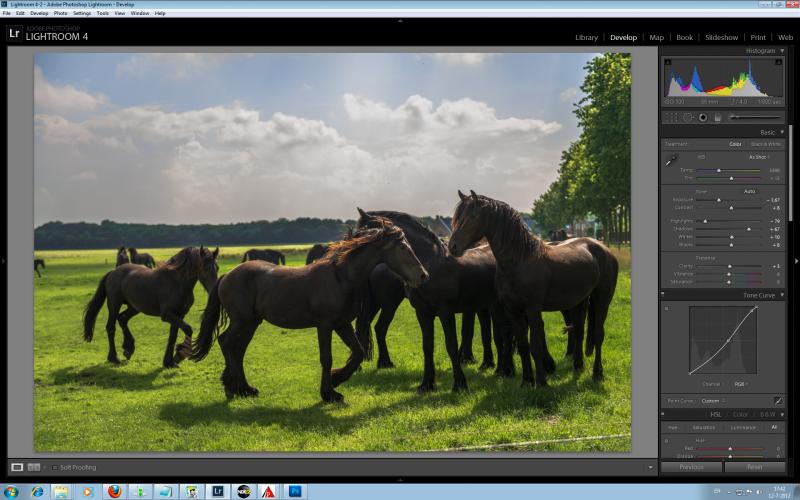Open the NX2 app from the taskbar
The height and width of the screenshot is (500, 800).
tap(244, 492)
